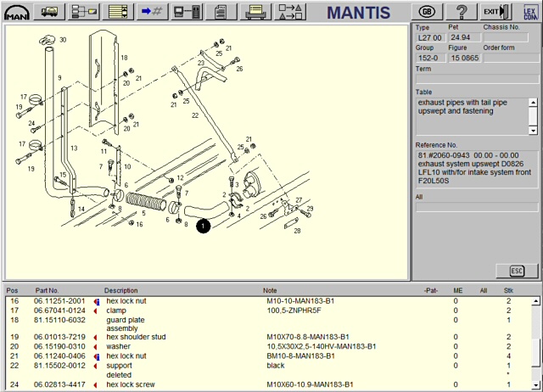The height and width of the screenshot is (392, 543).
Task: Select part number 06.02813-4417
Action: (x=59, y=384)
